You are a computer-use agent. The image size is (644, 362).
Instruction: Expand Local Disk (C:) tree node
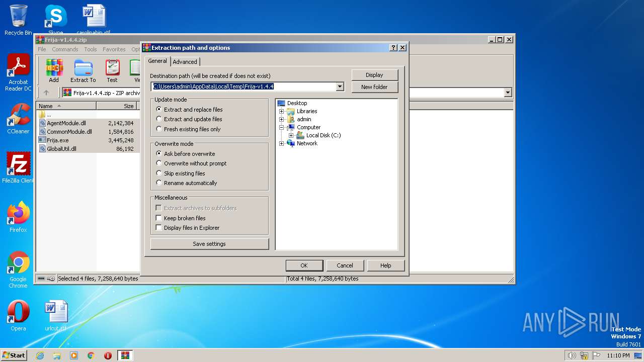[x=291, y=135]
